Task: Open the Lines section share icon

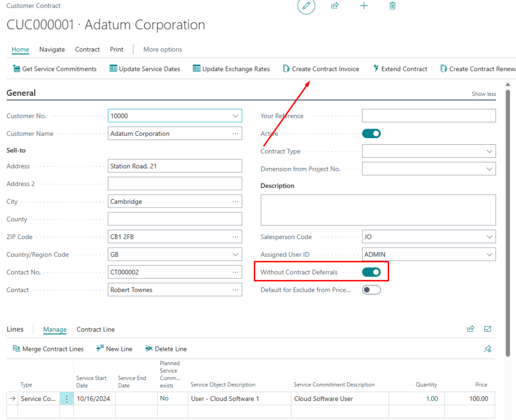Action: pyautogui.click(x=471, y=329)
